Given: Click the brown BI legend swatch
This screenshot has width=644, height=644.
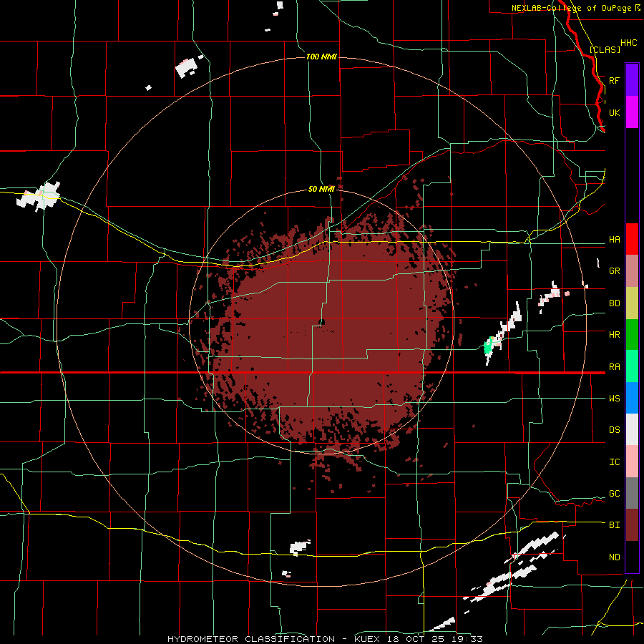Looking at the screenshot, I should (x=632, y=525).
